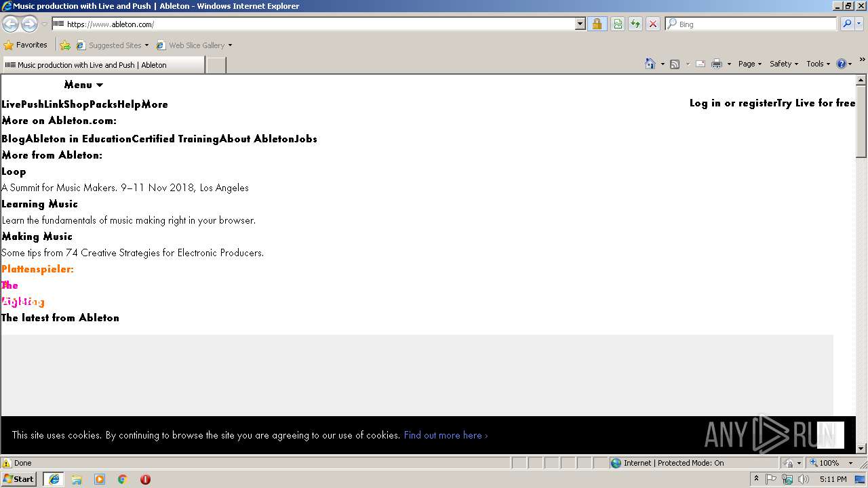This screenshot has height=488, width=868.
Task: Open Windows Explorer folder in taskbar
Action: (77, 479)
